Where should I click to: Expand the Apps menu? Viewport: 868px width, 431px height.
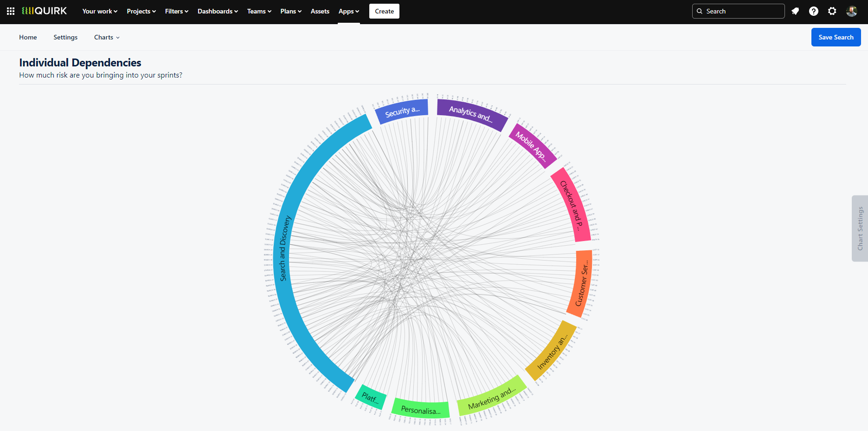coord(349,11)
